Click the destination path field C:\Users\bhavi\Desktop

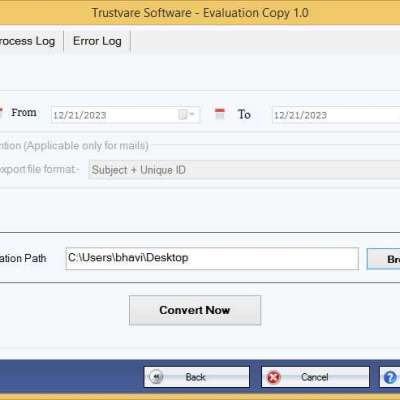tap(212, 258)
